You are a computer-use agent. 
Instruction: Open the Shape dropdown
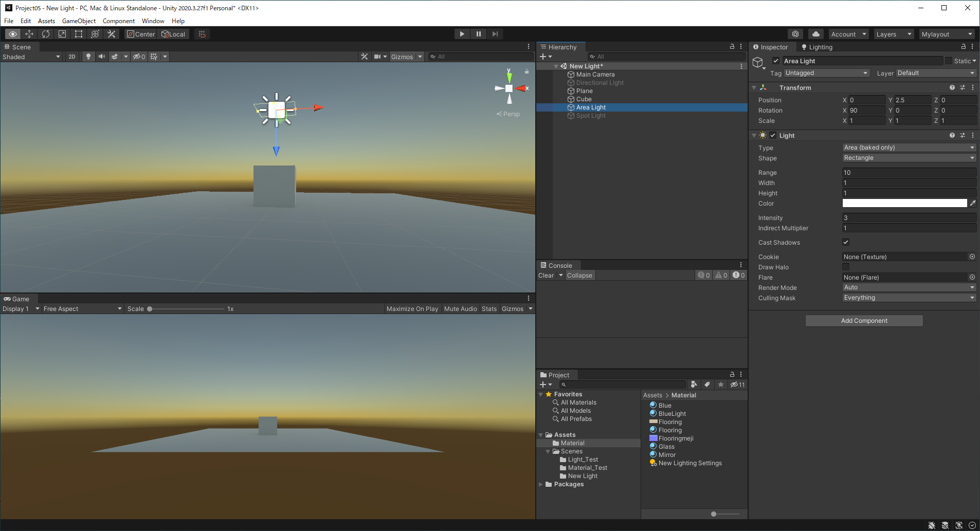pyautogui.click(x=909, y=158)
